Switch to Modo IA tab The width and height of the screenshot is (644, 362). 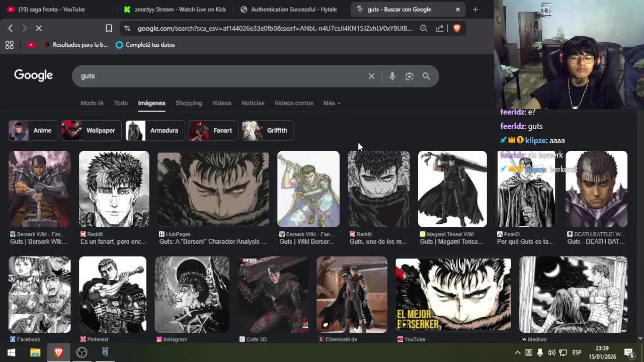tap(92, 103)
